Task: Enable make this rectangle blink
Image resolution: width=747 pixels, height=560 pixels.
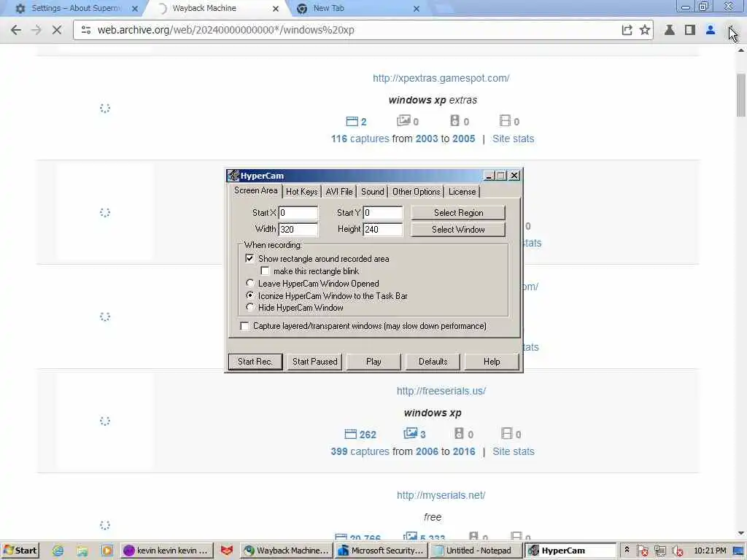Action: click(x=265, y=271)
